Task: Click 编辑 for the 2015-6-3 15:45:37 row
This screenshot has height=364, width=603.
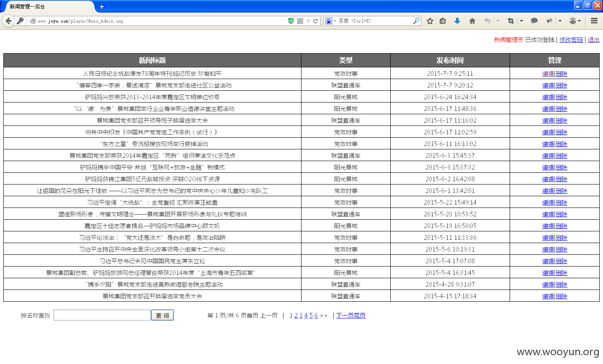Action: [548, 156]
